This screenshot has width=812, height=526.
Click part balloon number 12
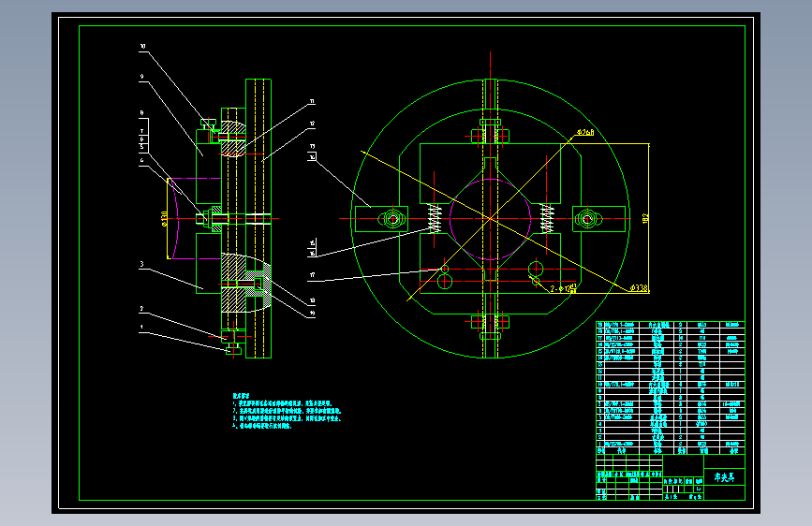312,124
